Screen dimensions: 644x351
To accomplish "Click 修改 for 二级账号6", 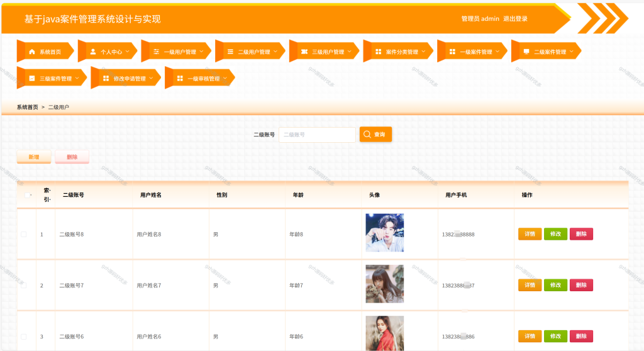I will (x=555, y=336).
